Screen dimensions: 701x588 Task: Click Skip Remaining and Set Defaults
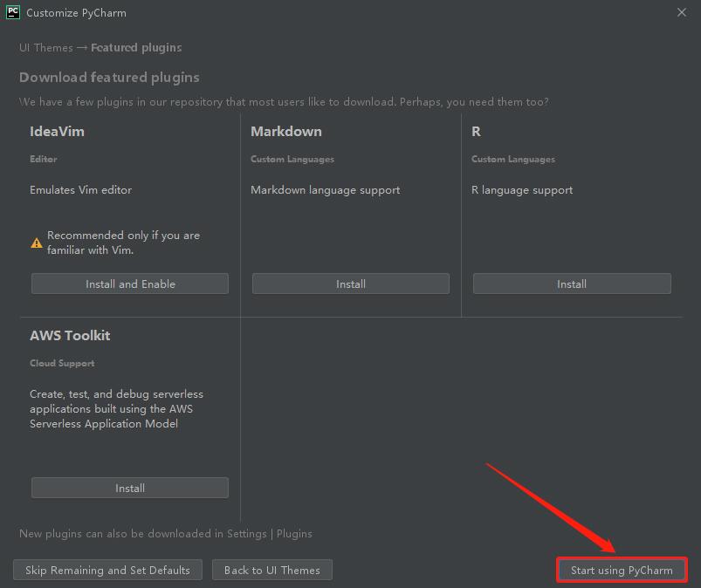107,570
